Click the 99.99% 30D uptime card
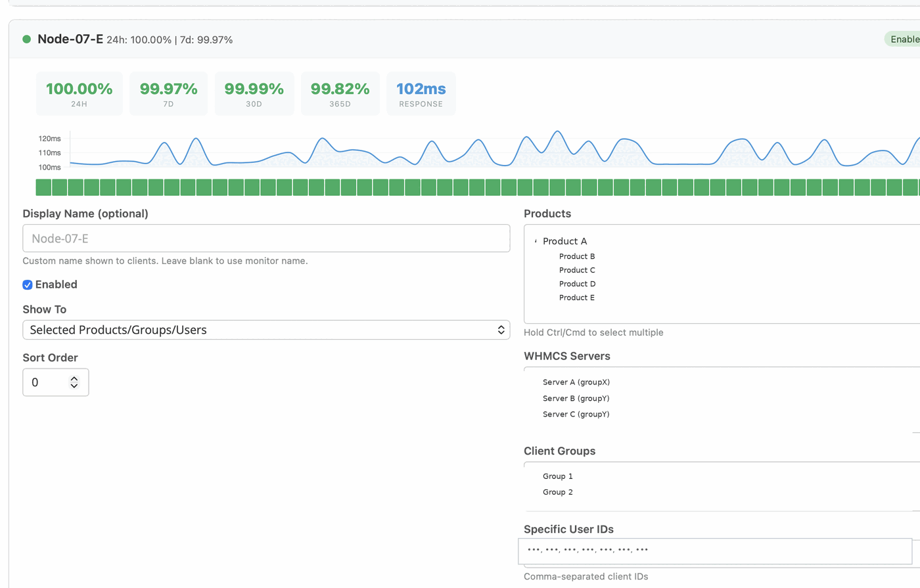Image resolution: width=920 pixels, height=588 pixels. [x=254, y=94]
